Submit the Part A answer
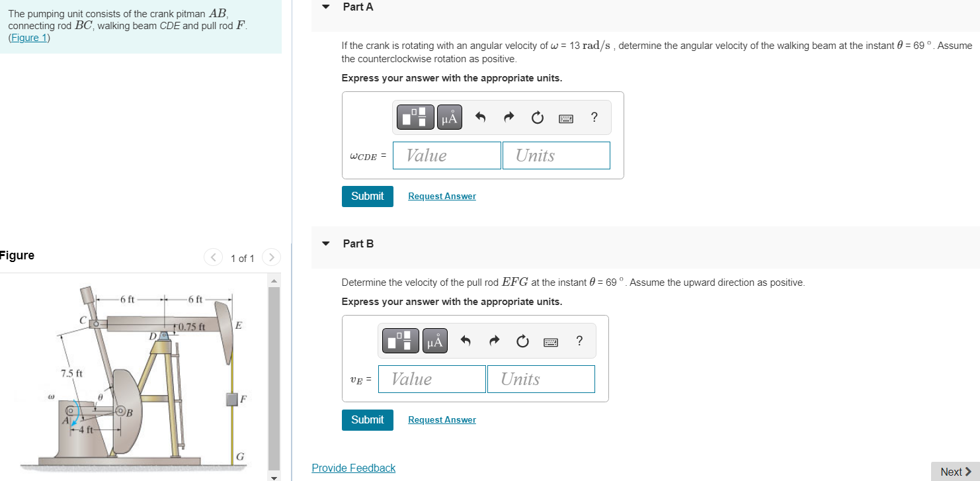Viewport: 980px width, 481px height. pos(368,197)
